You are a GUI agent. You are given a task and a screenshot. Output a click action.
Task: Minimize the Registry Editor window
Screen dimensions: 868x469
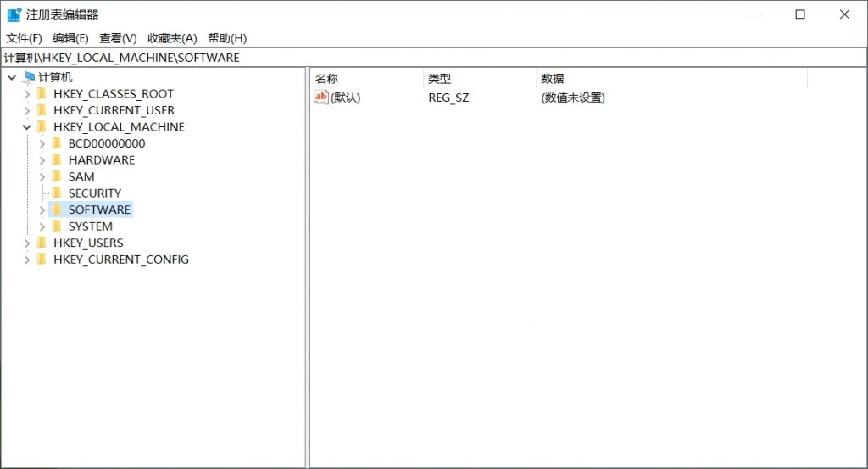(x=757, y=14)
